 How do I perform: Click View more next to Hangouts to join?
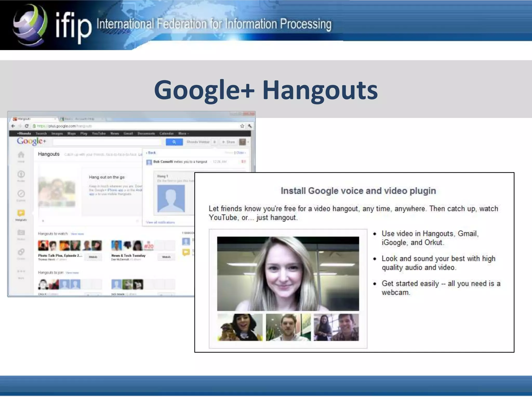point(72,273)
